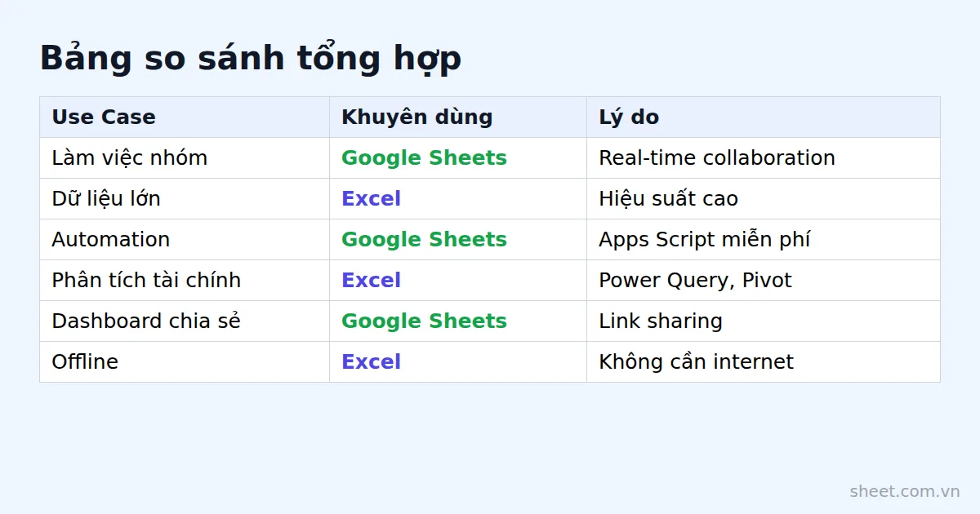
Task: Select the "Không cần internet" cell
Action: pos(764,361)
